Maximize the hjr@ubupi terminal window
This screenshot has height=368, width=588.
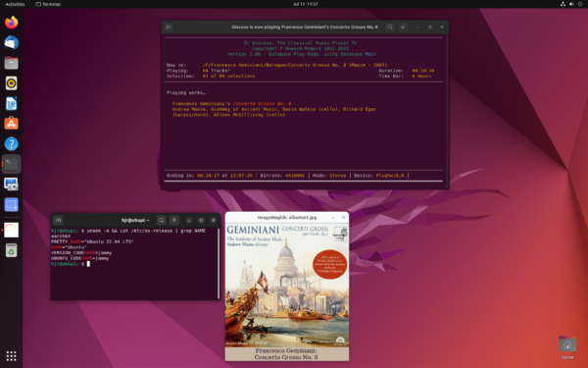(201, 220)
